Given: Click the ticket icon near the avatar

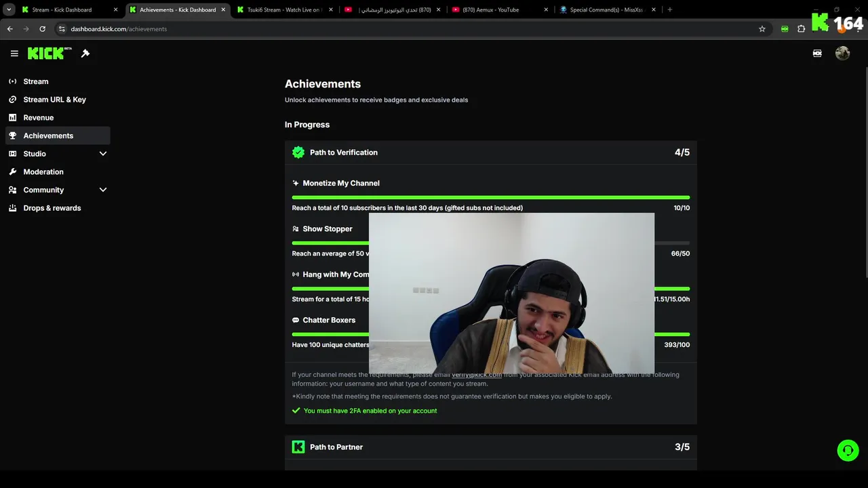Looking at the screenshot, I should (817, 54).
